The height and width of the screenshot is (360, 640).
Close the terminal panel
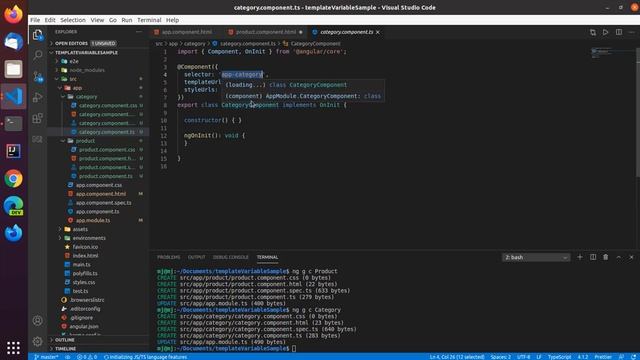click(631, 257)
